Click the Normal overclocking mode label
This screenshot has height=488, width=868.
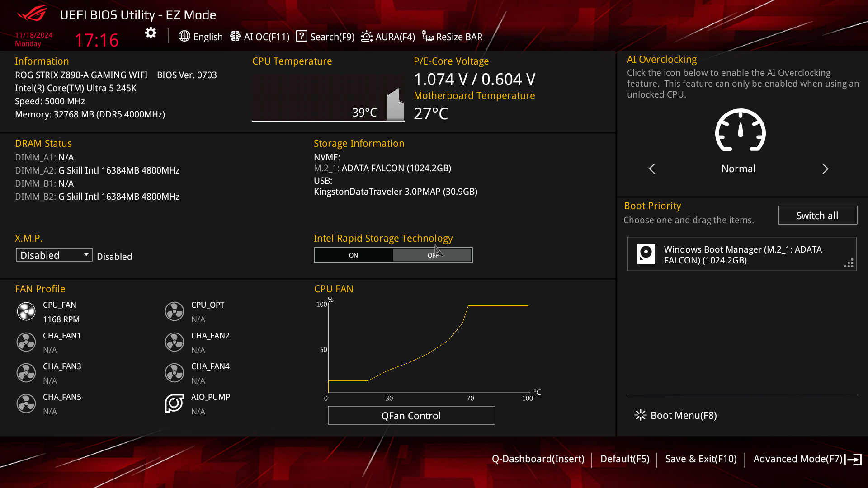[x=738, y=169]
